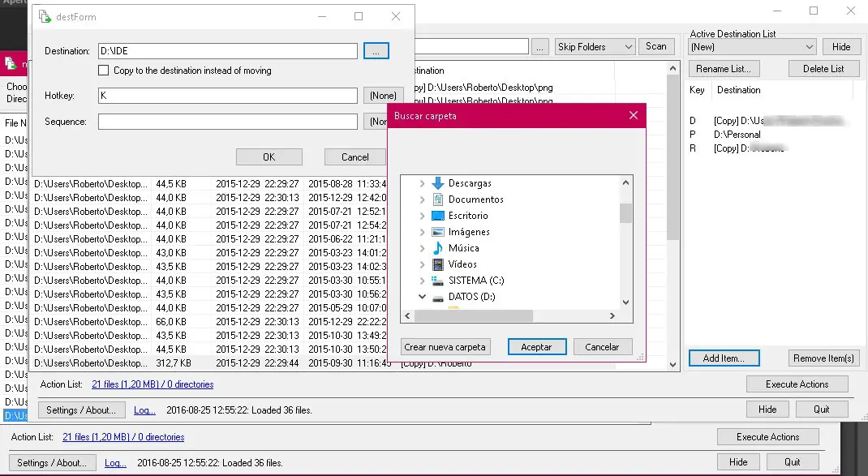Viewport: 868px width, 476px height.
Task: Click the Imágenes pictures icon
Action: 438,232
